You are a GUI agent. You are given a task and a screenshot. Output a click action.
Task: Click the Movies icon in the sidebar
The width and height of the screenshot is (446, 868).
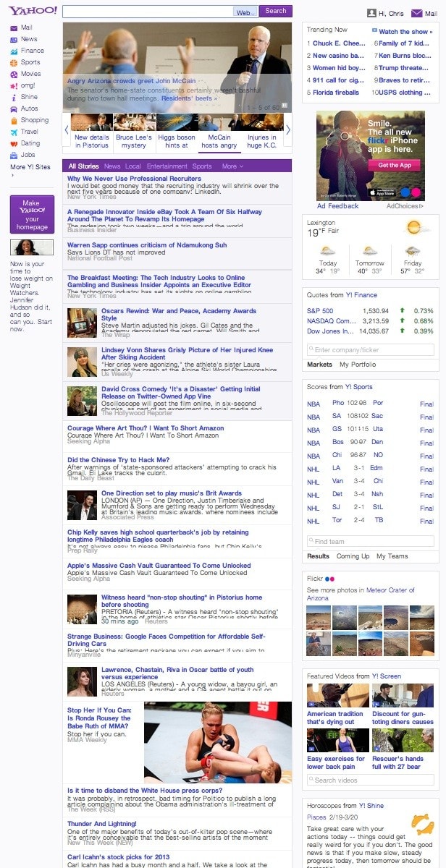pos(14,74)
